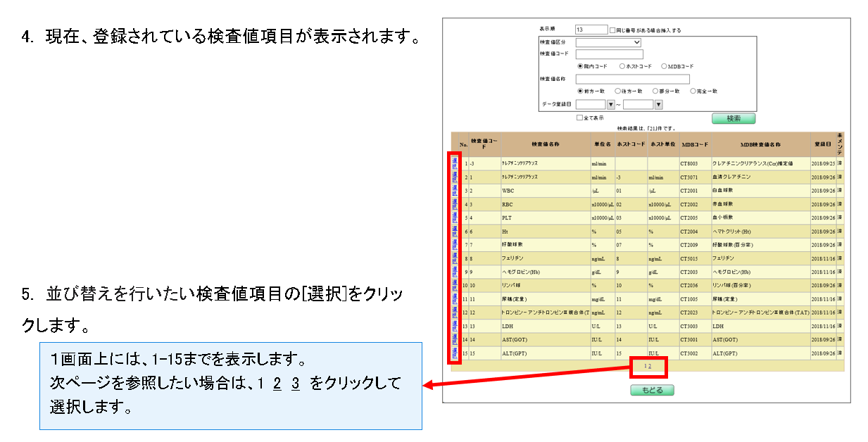Expand the 検査値区分 dropdown

608,42
